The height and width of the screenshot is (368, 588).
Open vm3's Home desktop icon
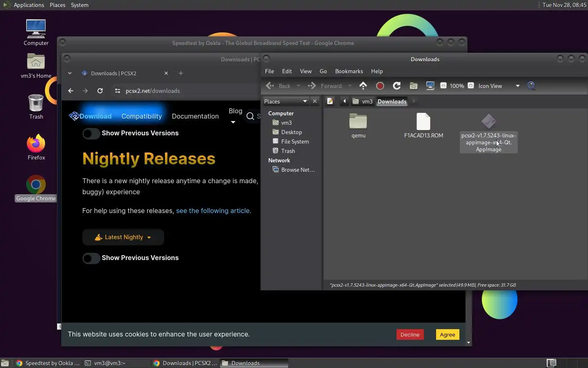36,65
